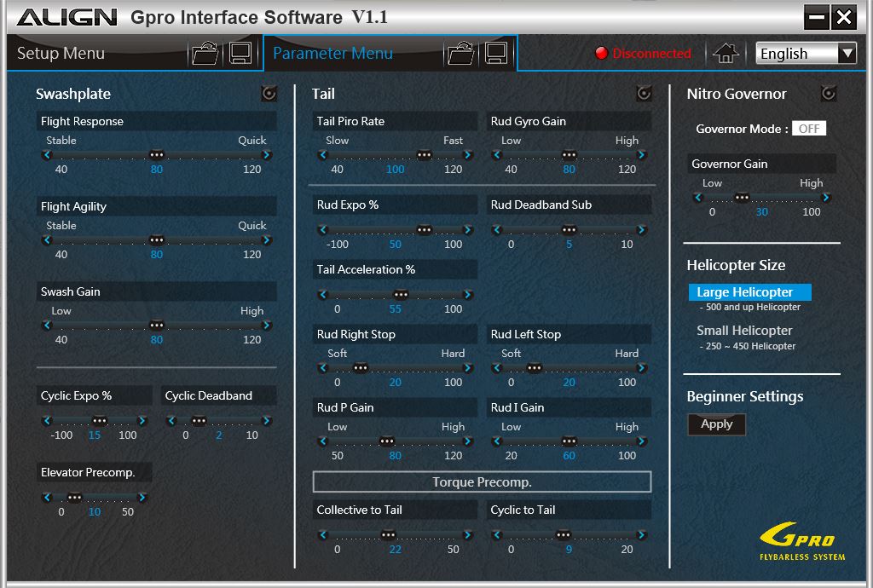Image resolution: width=873 pixels, height=588 pixels.
Task: Select Large Helicopter size option
Action: point(749,292)
